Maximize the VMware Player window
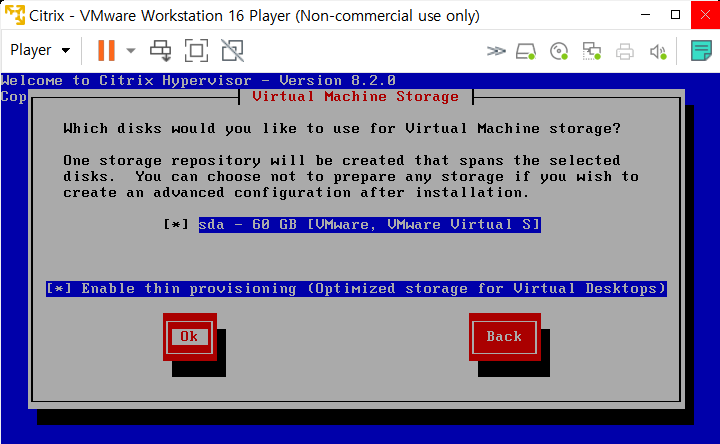720x444 pixels. click(675, 15)
